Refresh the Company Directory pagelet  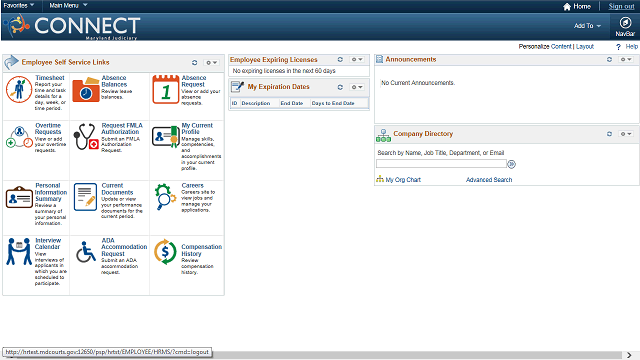(609, 134)
